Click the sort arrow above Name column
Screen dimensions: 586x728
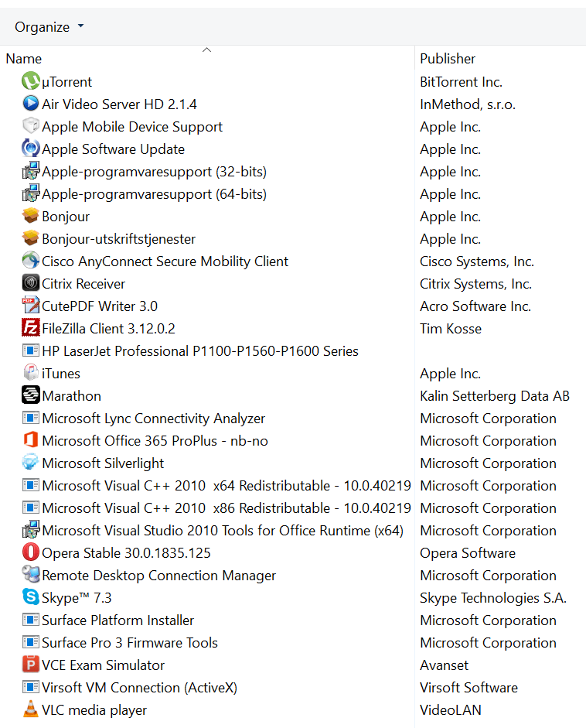tap(206, 50)
